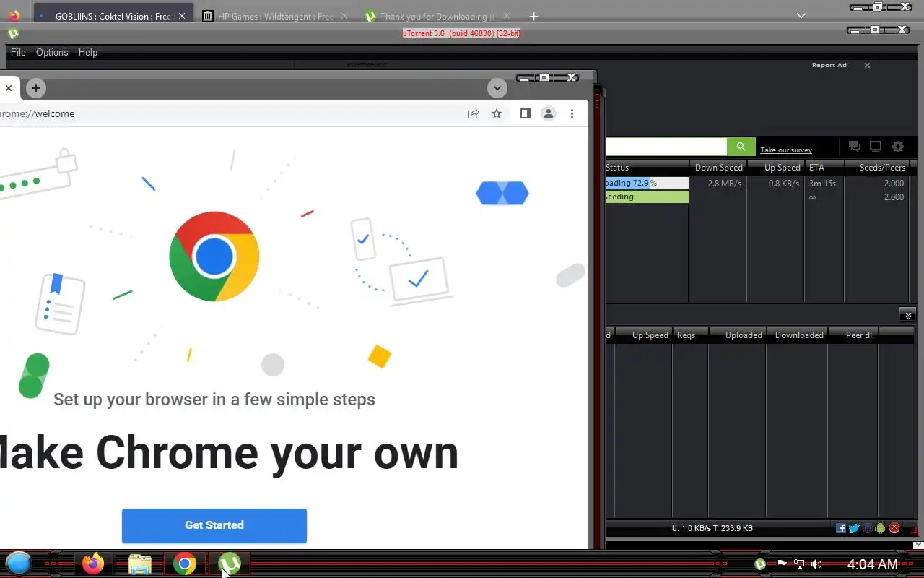The width and height of the screenshot is (924, 578).
Task: Share this page in Chrome toolbar
Action: coord(474,113)
